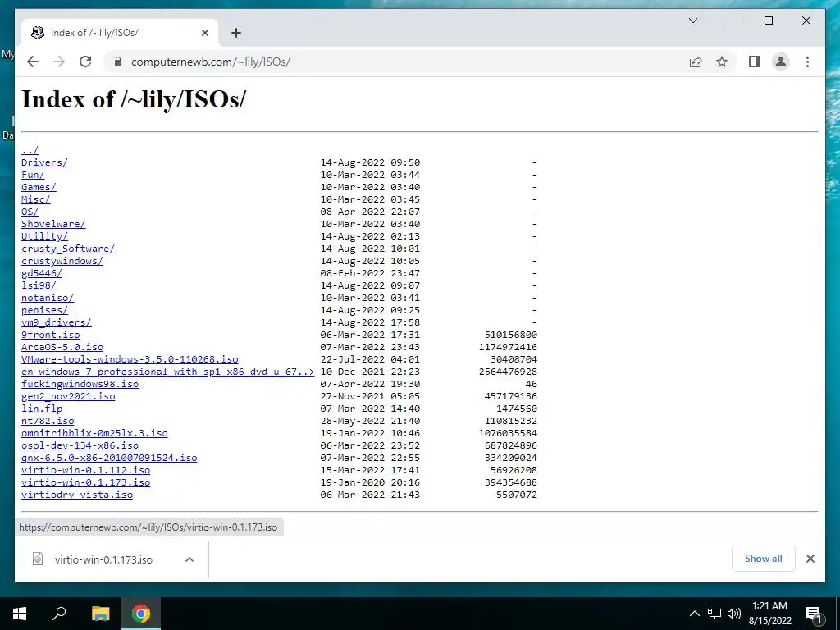
Task: Share this page using the share icon
Action: tap(696, 62)
